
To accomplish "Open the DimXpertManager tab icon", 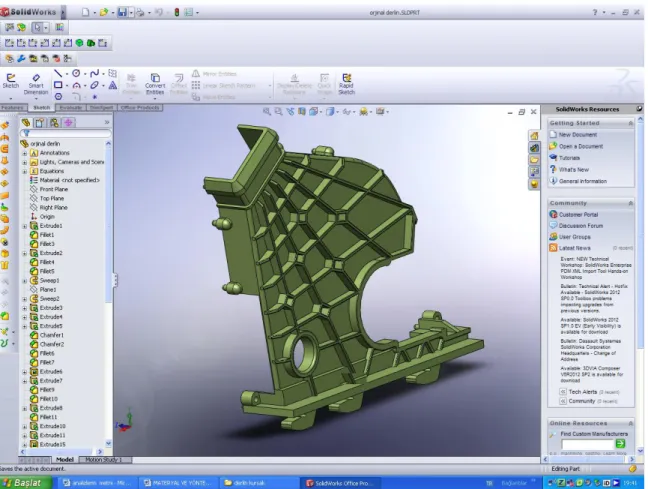I will point(68,122).
